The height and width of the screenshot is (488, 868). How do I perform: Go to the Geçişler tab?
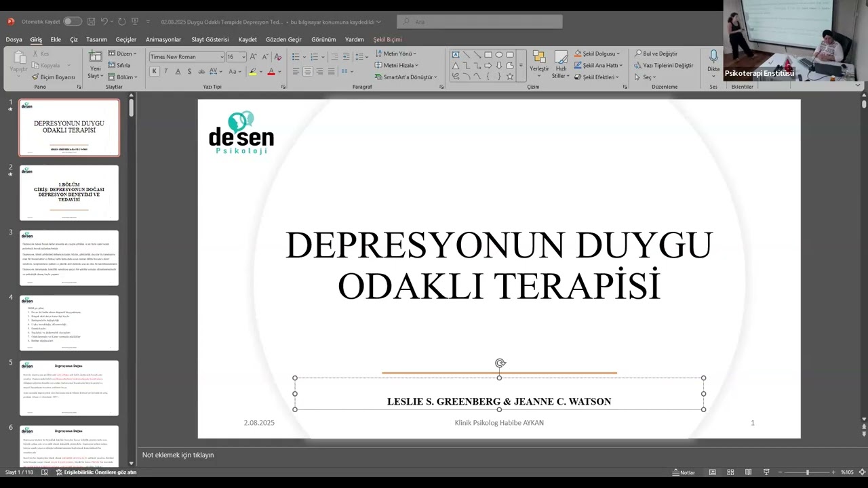tap(126, 39)
